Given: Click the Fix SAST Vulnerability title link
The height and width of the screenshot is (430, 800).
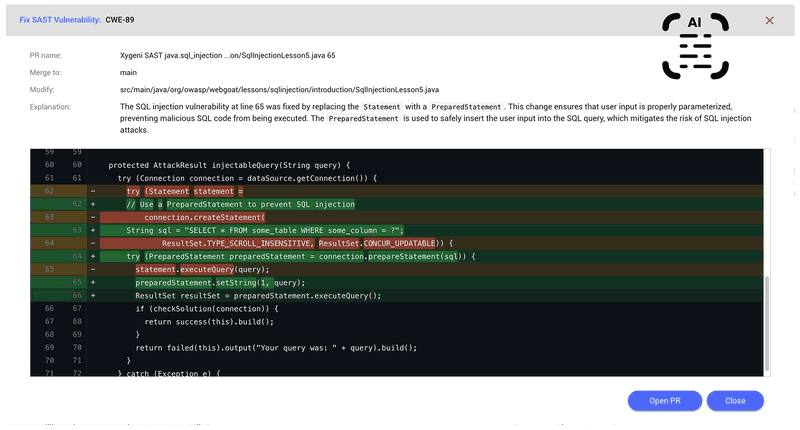Looking at the screenshot, I should coord(58,20).
